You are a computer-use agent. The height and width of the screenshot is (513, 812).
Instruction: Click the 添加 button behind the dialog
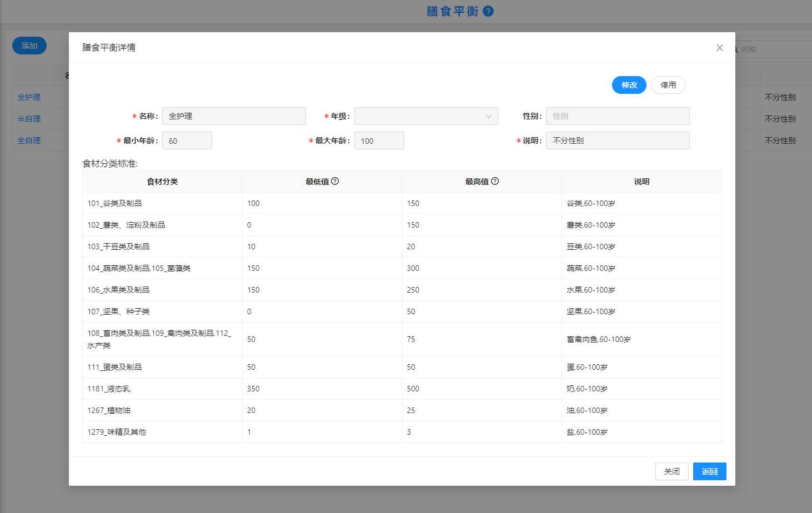29,46
